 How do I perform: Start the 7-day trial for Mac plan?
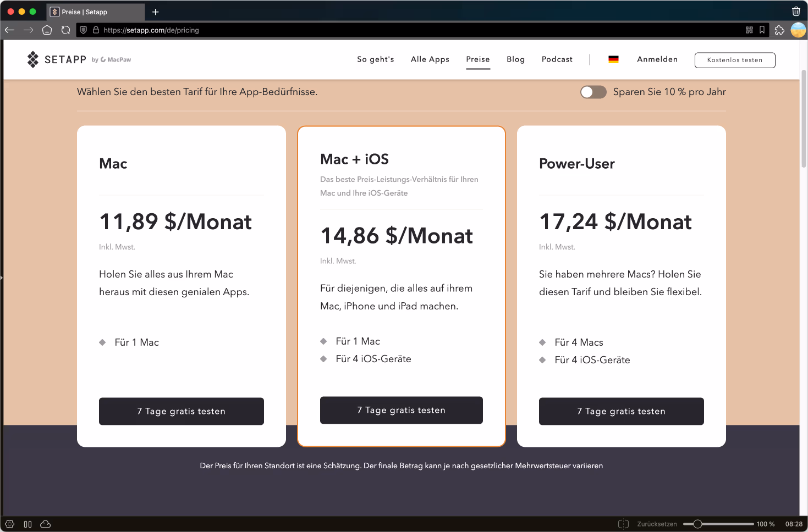182,411
